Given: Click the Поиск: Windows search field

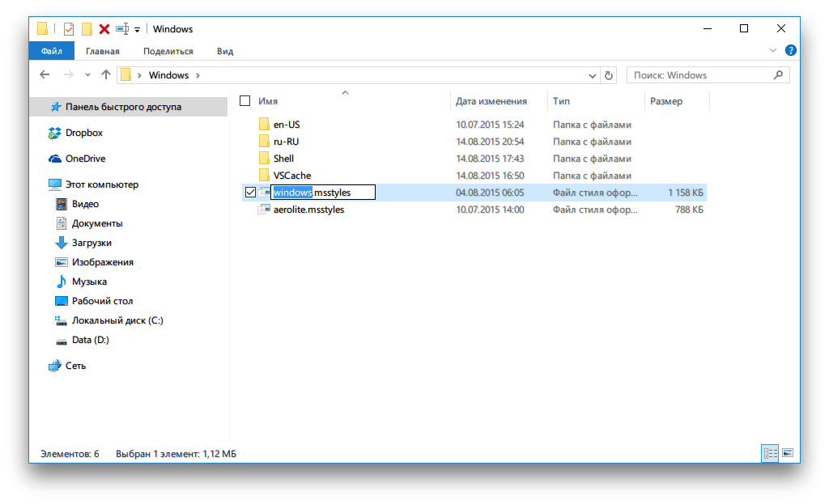Looking at the screenshot, I should 699,75.
